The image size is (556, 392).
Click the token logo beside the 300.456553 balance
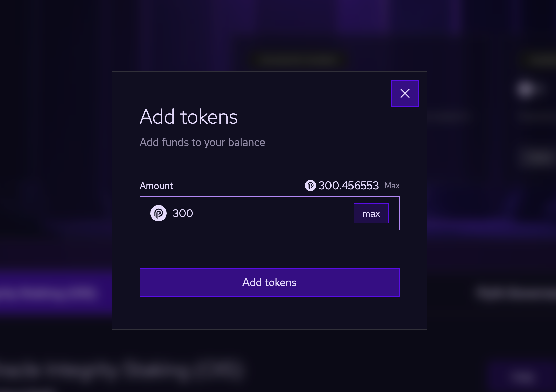click(310, 186)
